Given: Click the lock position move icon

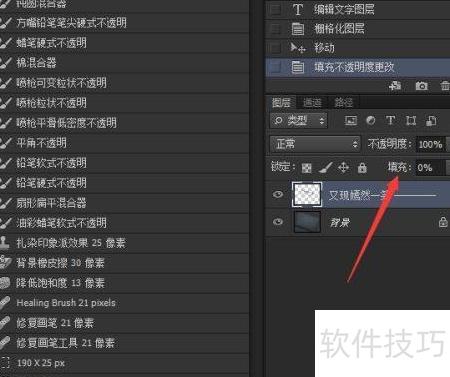Looking at the screenshot, I should coord(343,168).
